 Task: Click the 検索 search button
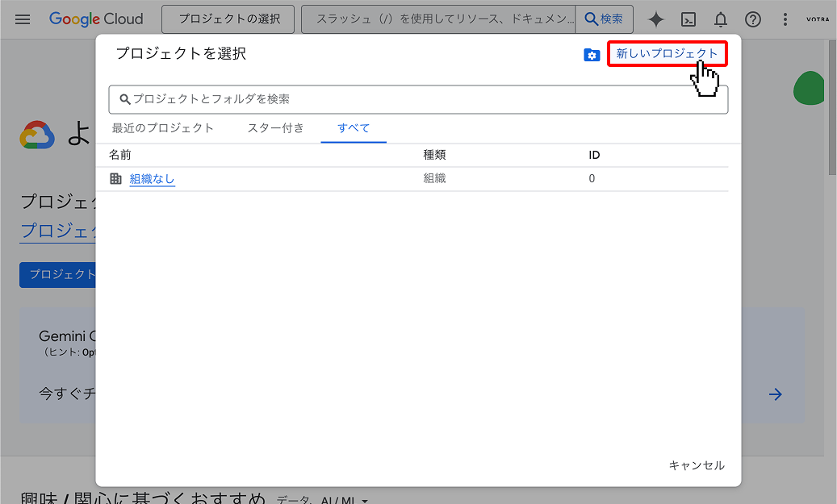coord(605,19)
